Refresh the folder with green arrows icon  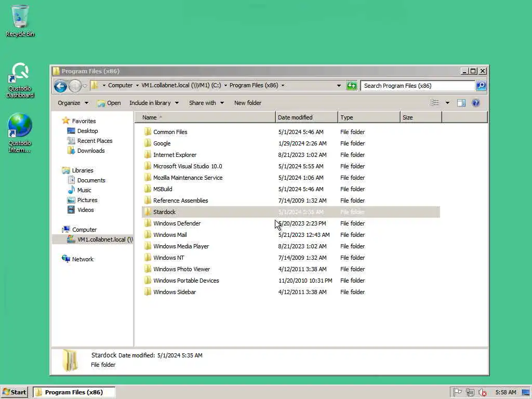(352, 86)
